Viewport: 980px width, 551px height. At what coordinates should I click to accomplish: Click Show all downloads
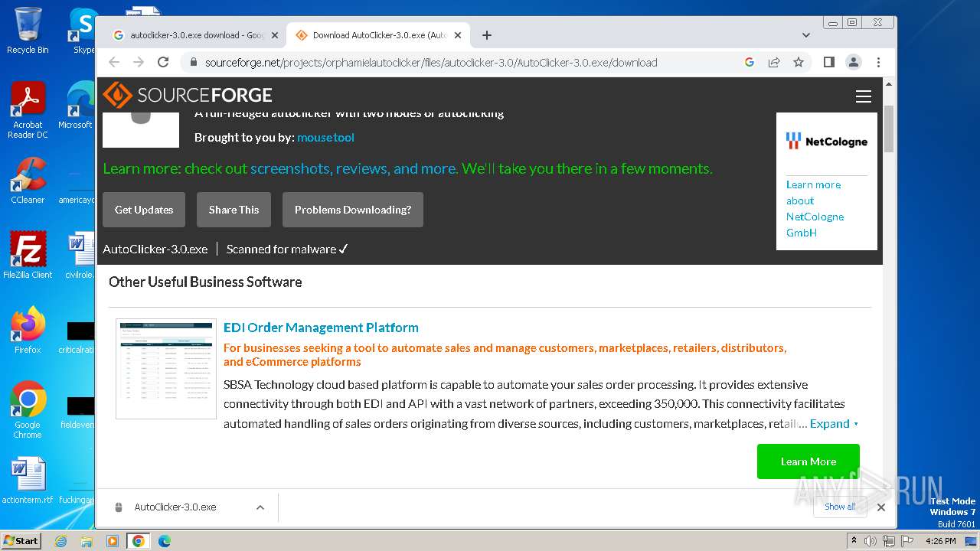tap(839, 507)
